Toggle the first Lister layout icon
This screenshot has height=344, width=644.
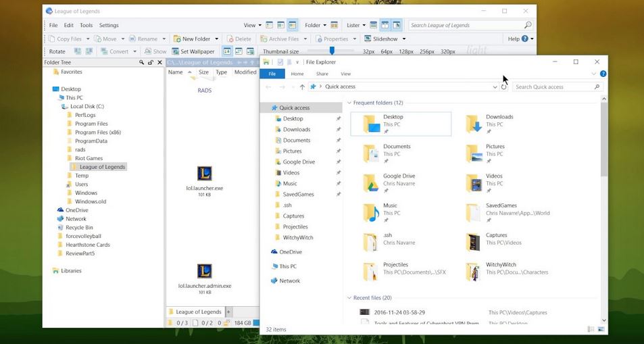coord(373,25)
